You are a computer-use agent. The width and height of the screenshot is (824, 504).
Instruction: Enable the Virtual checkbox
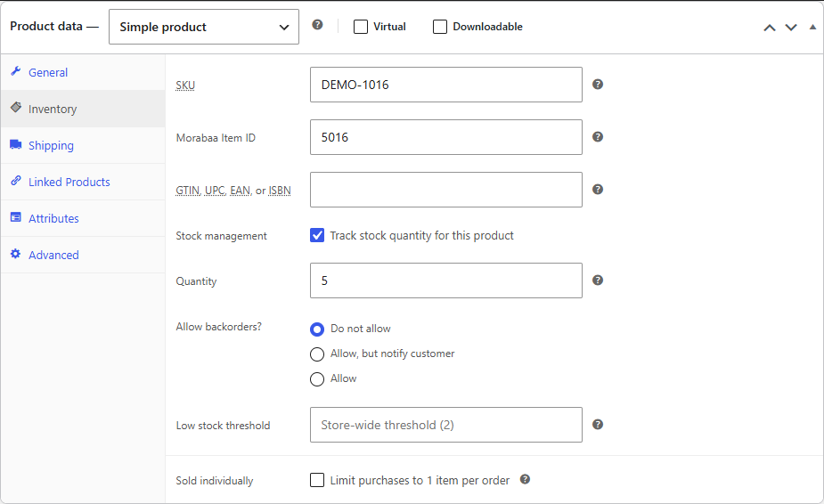tap(361, 27)
